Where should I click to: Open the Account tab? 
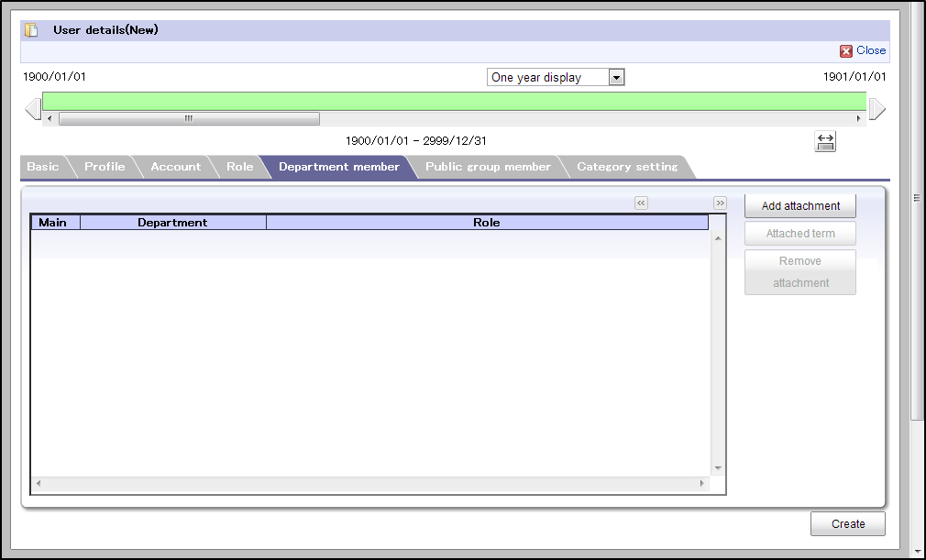tap(175, 167)
